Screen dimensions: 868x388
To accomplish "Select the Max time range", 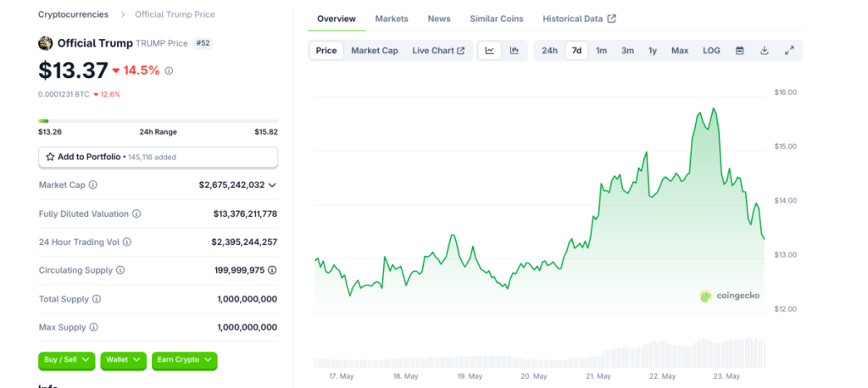I will click(680, 50).
